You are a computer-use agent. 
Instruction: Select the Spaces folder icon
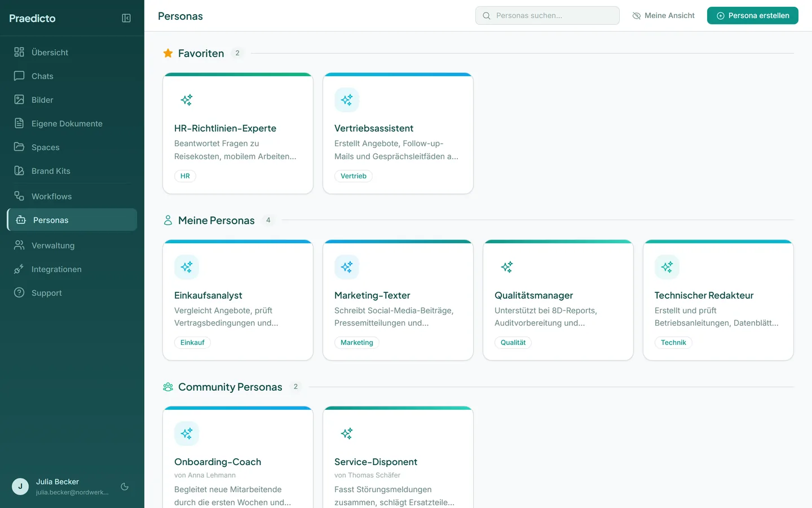(x=19, y=147)
